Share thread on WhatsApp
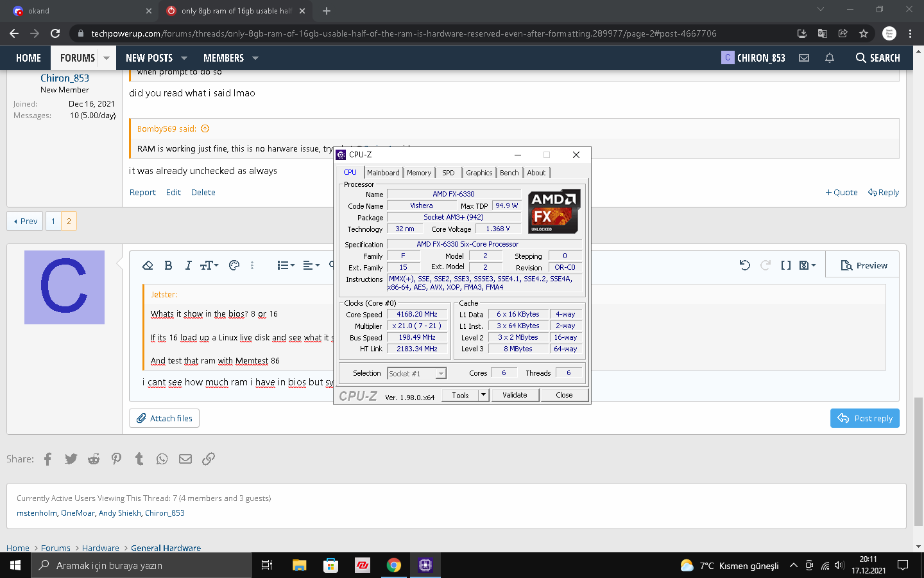 [x=162, y=459]
